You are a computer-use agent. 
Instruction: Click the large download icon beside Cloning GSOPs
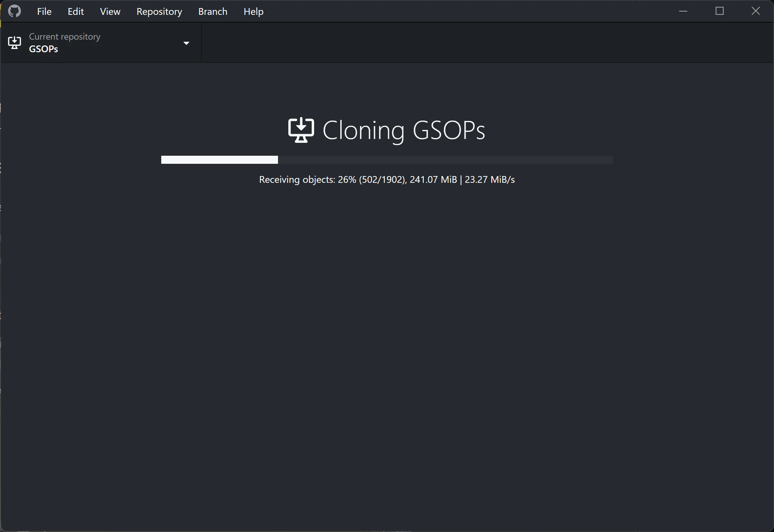point(301,130)
